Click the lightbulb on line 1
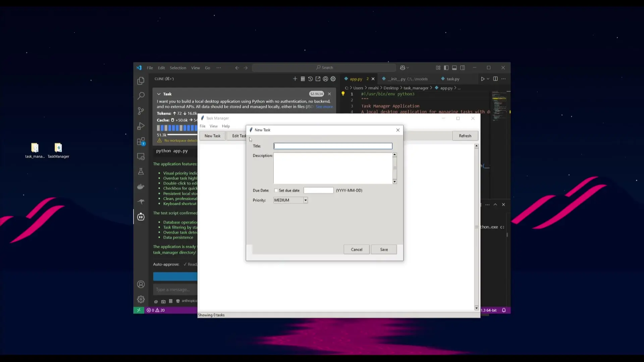Screen dimensions: 644x362 [343, 94]
